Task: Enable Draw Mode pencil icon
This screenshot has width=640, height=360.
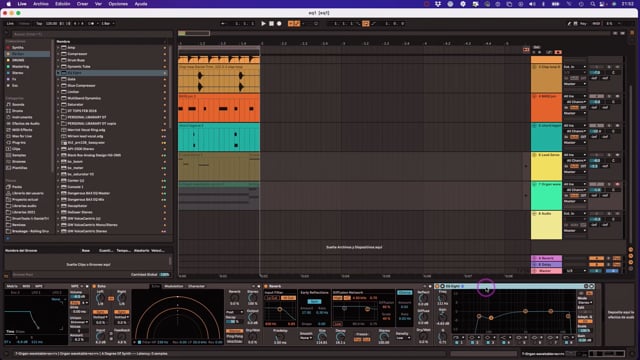Action: 569,24
